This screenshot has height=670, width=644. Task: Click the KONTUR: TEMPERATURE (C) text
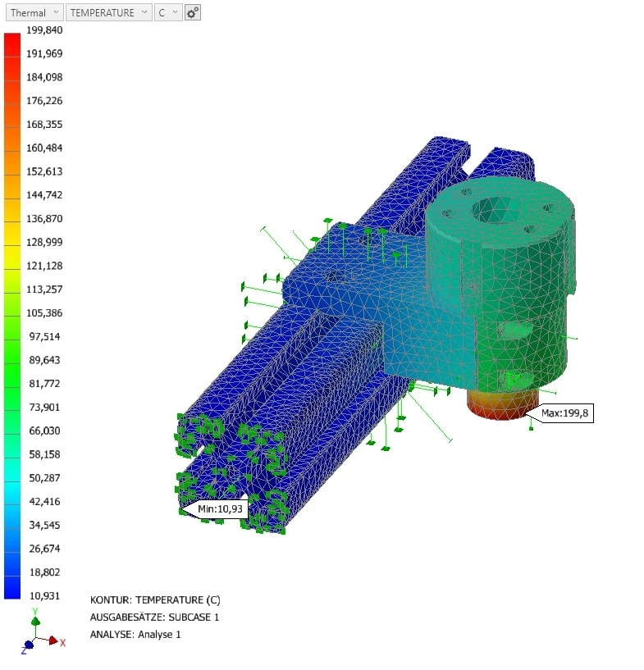coord(155,599)
